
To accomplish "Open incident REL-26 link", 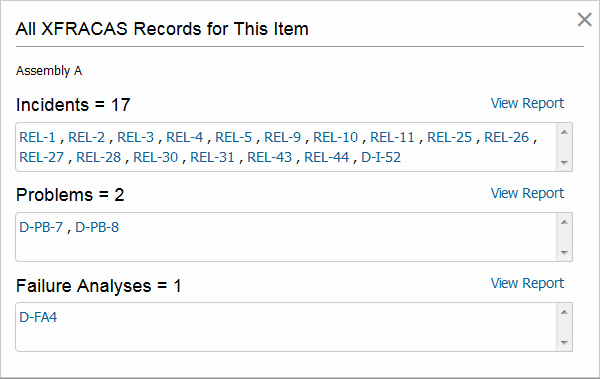I will click(x=507, y=137).
